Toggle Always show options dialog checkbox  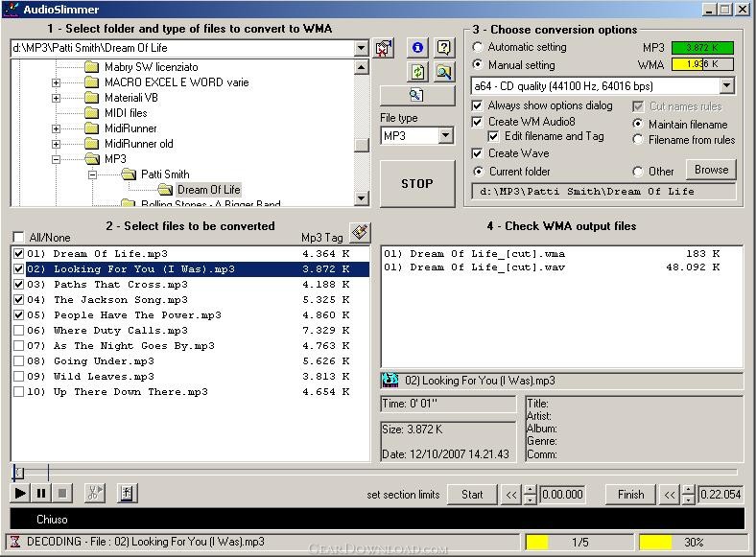477,105
